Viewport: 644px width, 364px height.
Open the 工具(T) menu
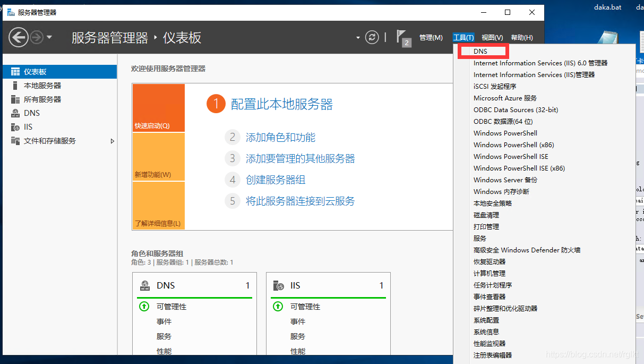click(463, 38)
